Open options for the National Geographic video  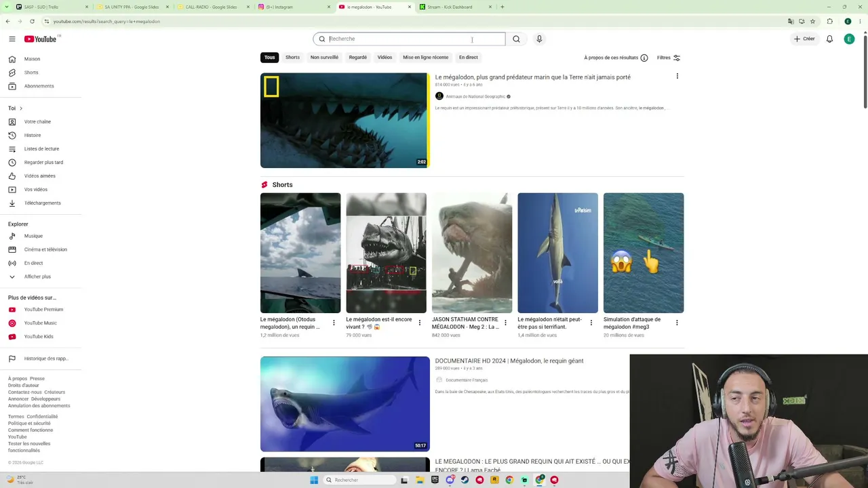(677, 77)
